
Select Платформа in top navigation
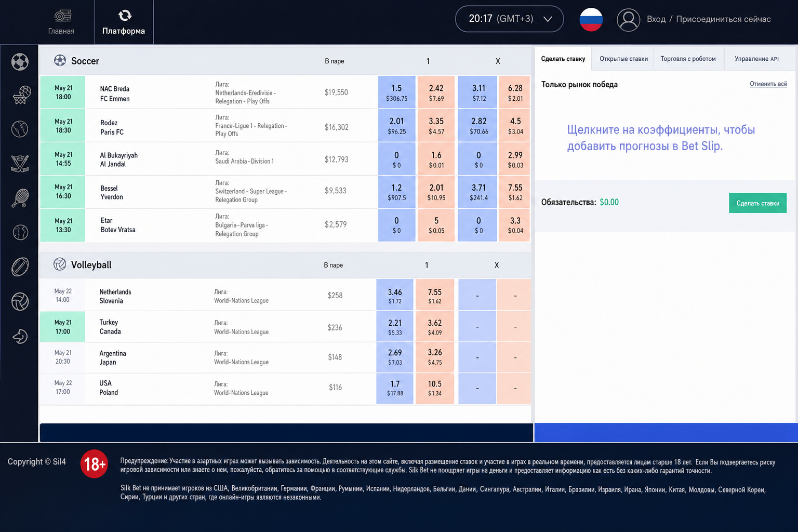coord(124,22)
